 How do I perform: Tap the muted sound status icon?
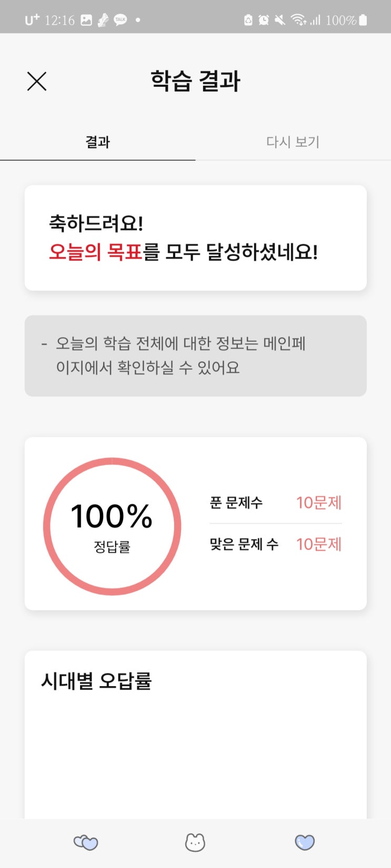[280, 21]
